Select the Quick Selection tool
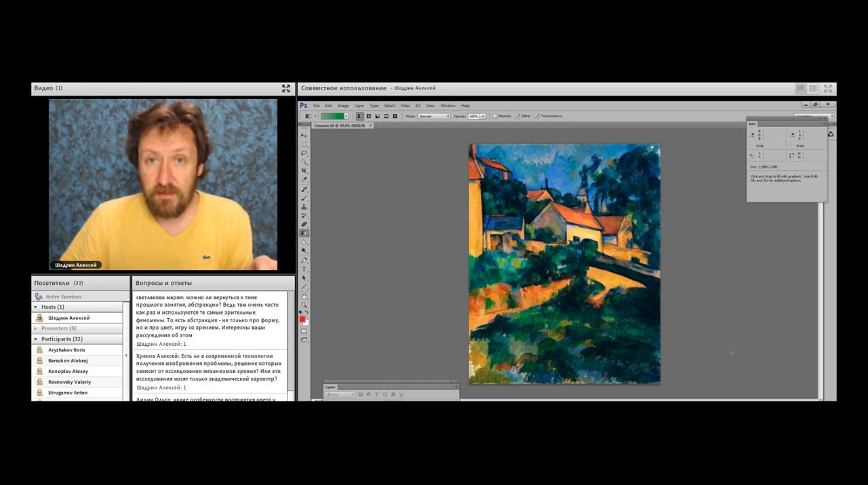This screenshot has height=485, width=868. 304,161
